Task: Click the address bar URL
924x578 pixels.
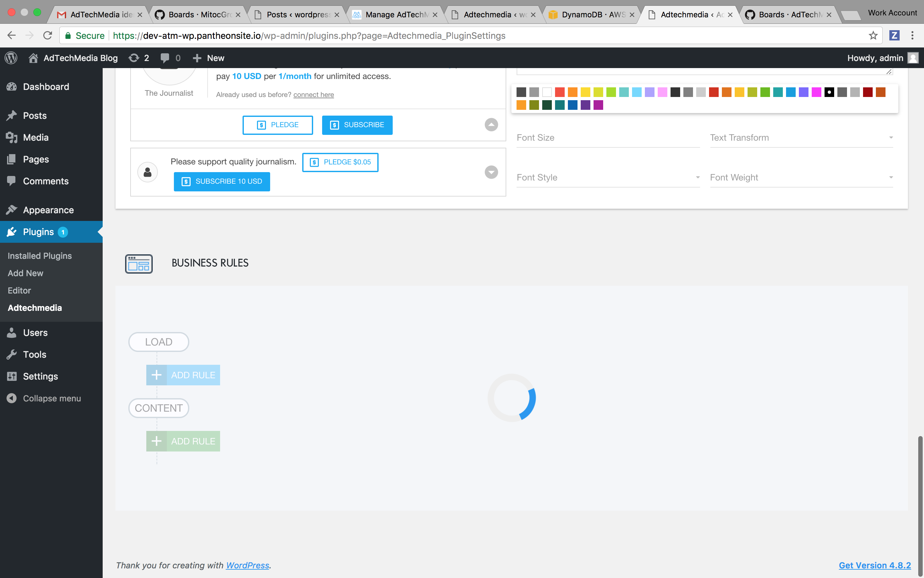Action: coord(309,36)
